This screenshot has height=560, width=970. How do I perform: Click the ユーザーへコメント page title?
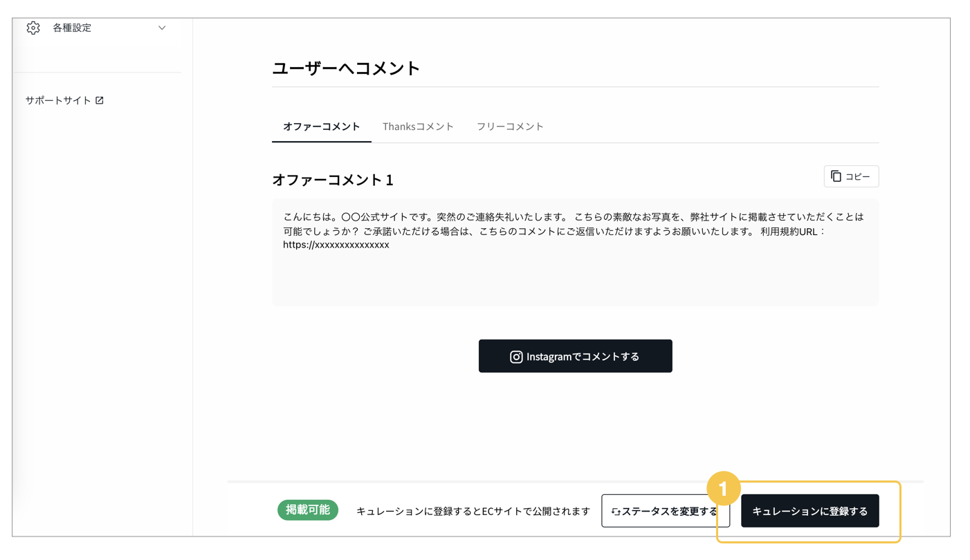346,68
